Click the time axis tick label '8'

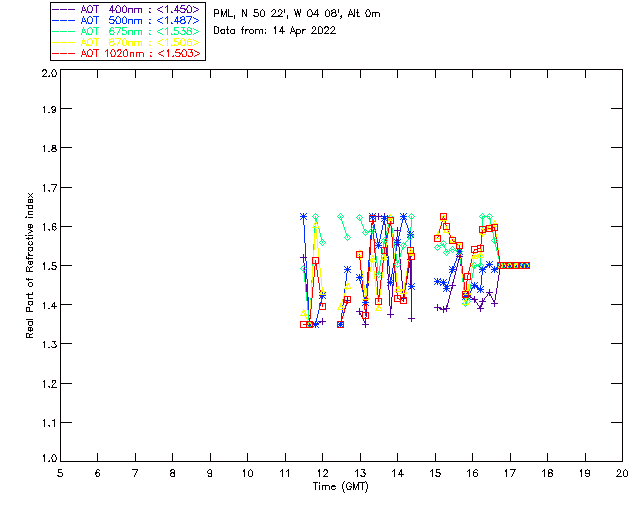(173, 473)
